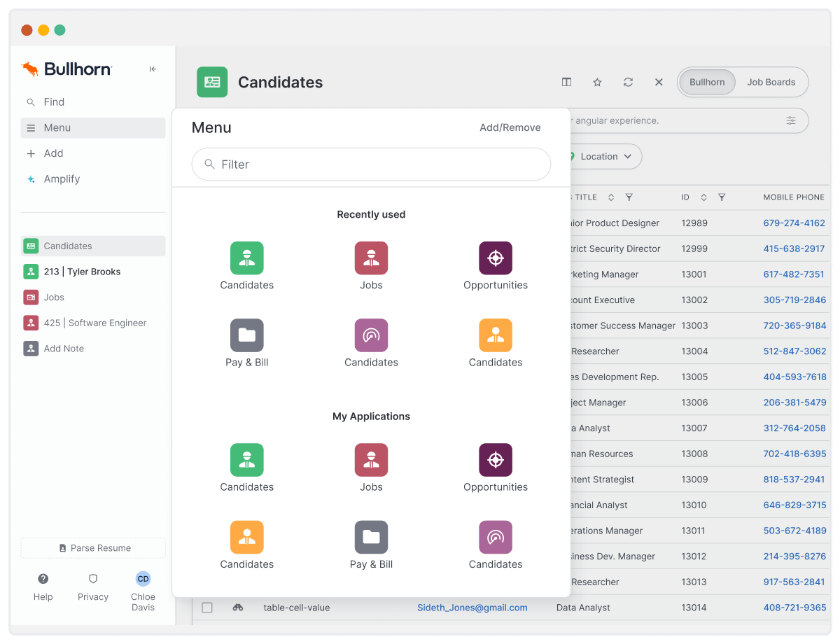Open the Jobs tab in sidebar open-items list
The height and width of the screenshot is (644, 840).
pyautogui.click(x=93, y=297)
